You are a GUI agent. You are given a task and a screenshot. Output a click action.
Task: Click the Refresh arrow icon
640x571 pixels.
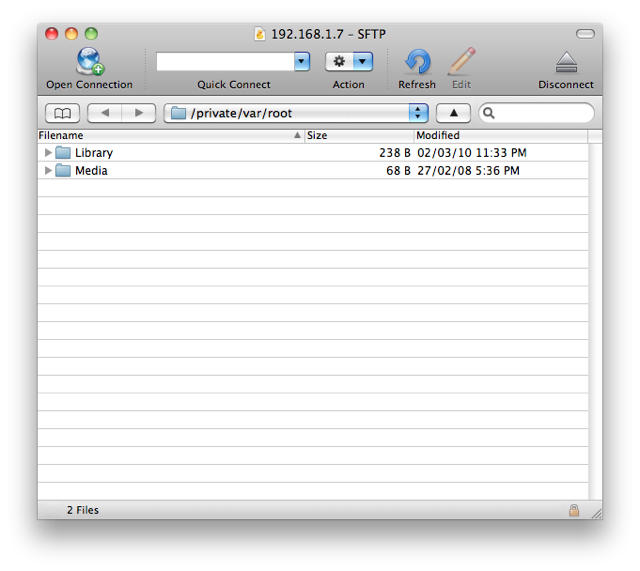pyautogui.click(x=417, y=61)
